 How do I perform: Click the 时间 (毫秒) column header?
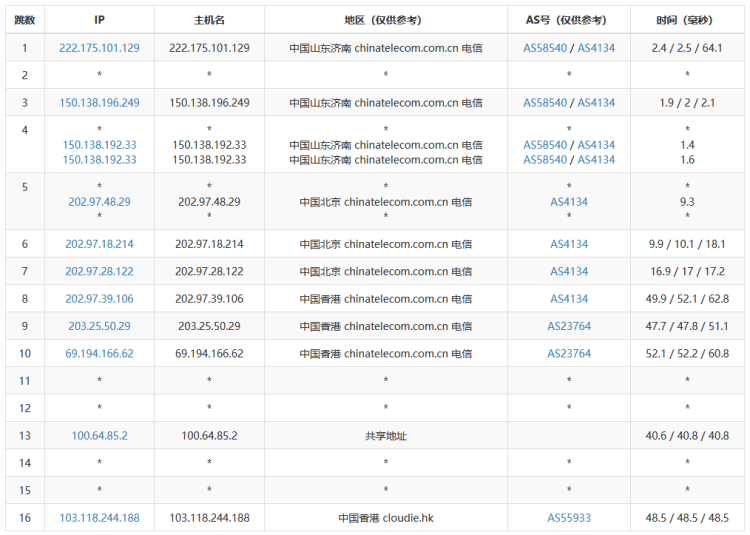(687, 20)
